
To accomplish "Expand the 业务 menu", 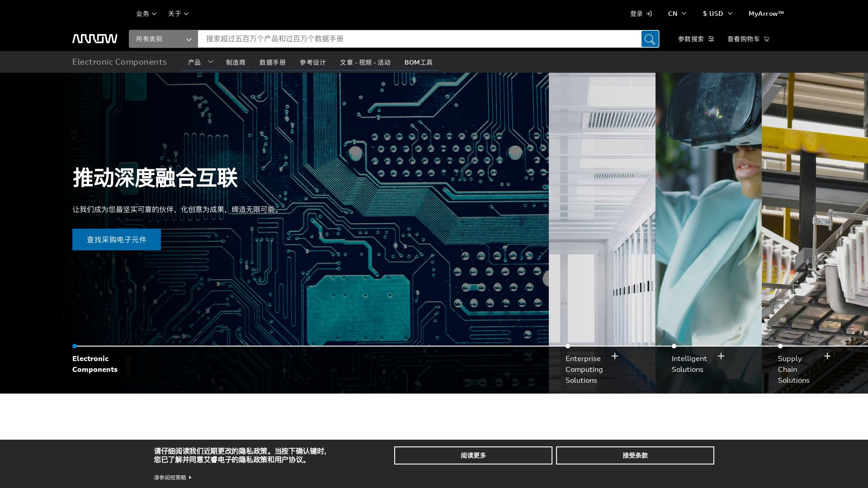I will click(146, 14).
